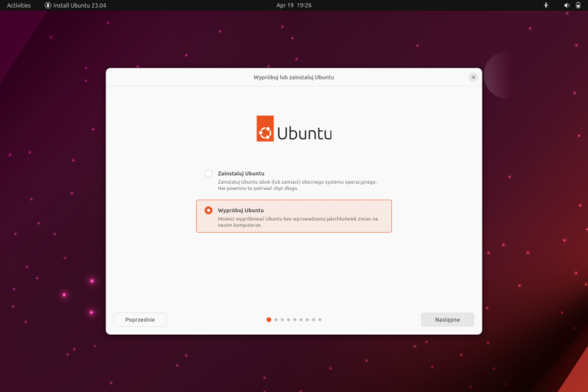This screenshot has width=588, height=392.
Task: Click the accessibility icon in top bar
Action: (546, 5)
